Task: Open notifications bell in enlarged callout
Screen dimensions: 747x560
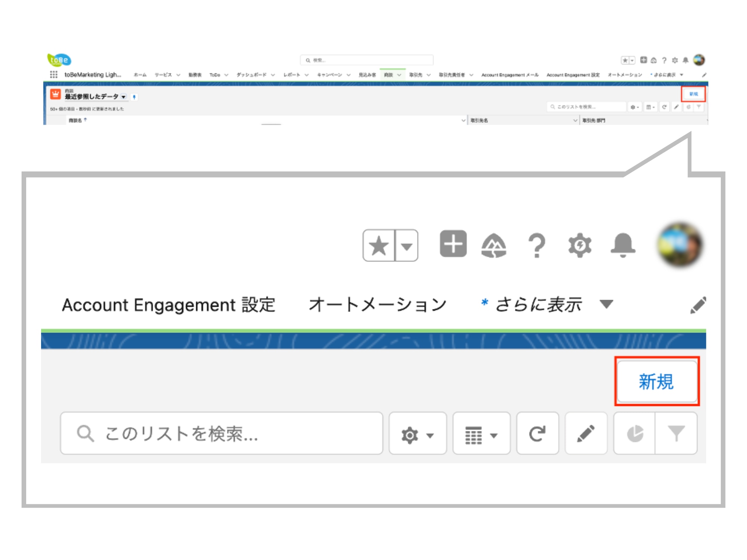Action: click(623, 245)
